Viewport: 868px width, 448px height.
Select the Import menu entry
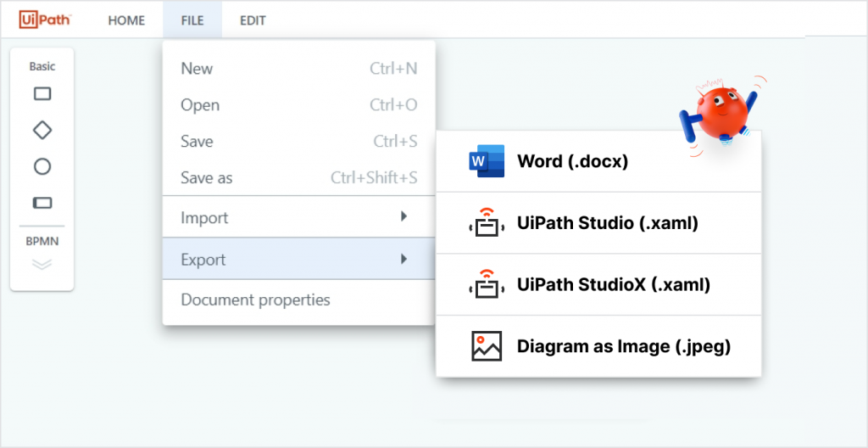299,217
